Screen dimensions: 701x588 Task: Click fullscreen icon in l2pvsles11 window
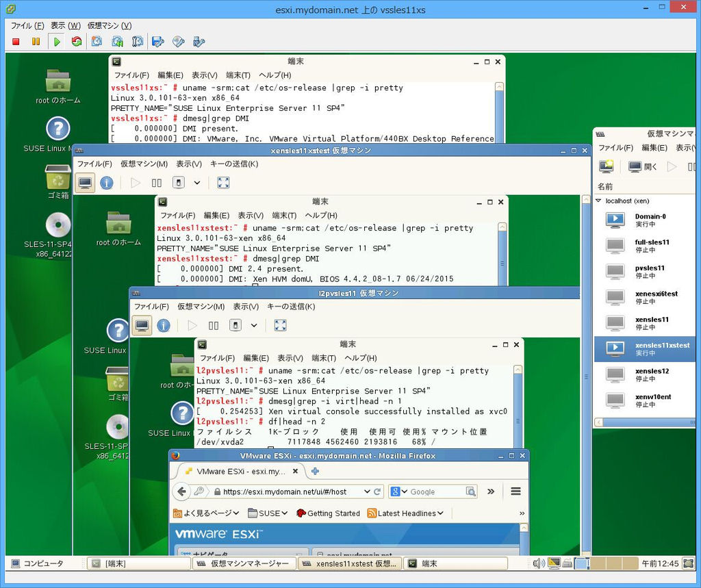[280, 326]
